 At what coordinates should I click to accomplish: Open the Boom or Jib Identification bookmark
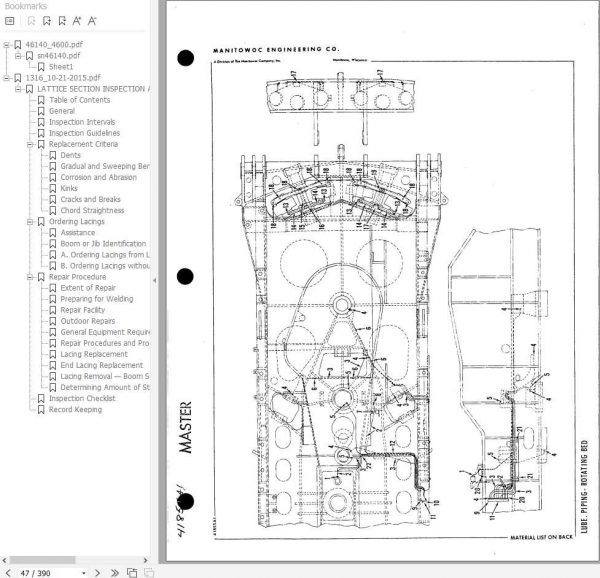103,244
